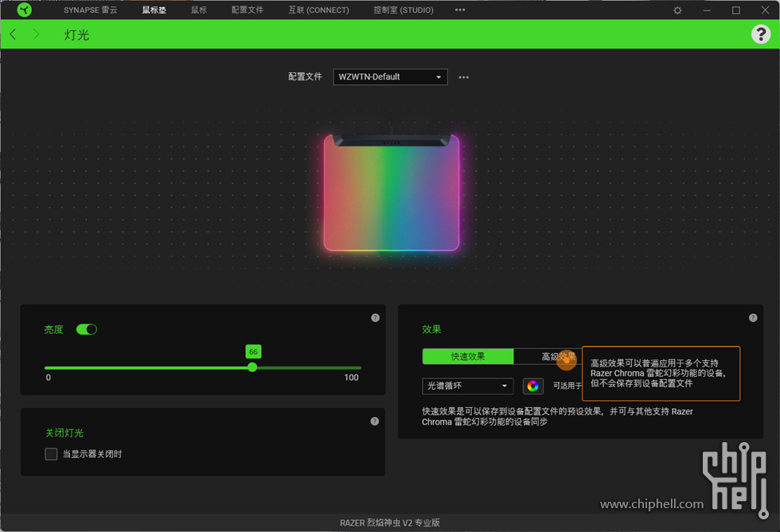
Task: Click the RAZER 烈焰神虫 V2 专业版 device name
Action: (390, 522)
